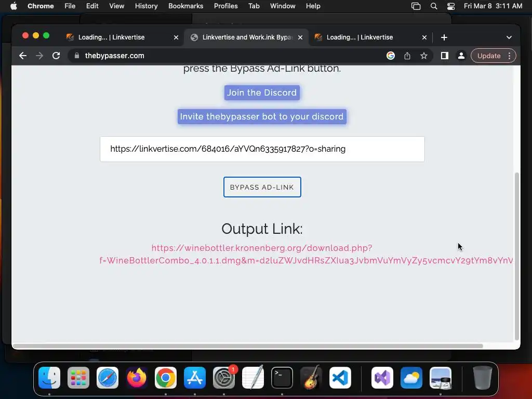Open a new tab with plus icon
The image size is (532, 399).
(444, 37)
